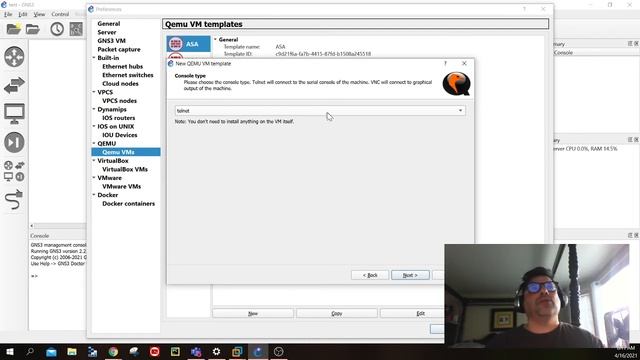Select IOS routers in preferences
The width and height of the screenshot is (640, 360).
[119, 118]
